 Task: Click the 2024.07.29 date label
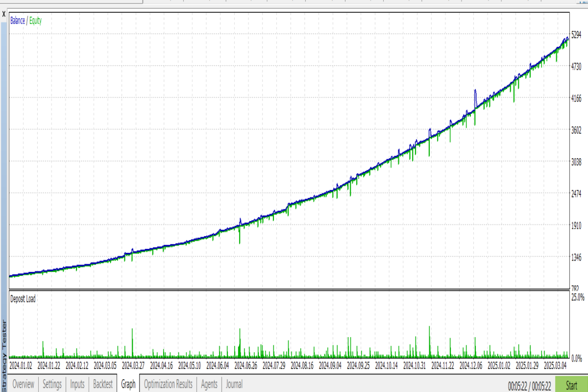click(x=274, y=365)
